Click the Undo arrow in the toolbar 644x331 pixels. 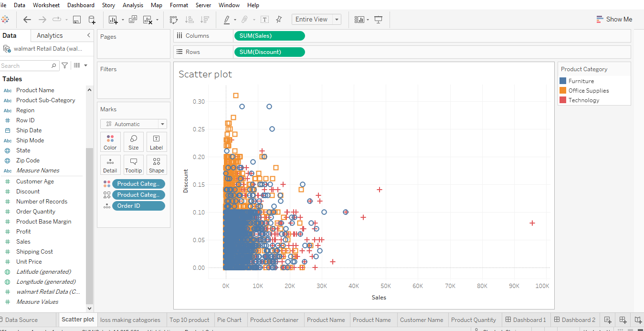pyautogui.click(x=27, y=20)
